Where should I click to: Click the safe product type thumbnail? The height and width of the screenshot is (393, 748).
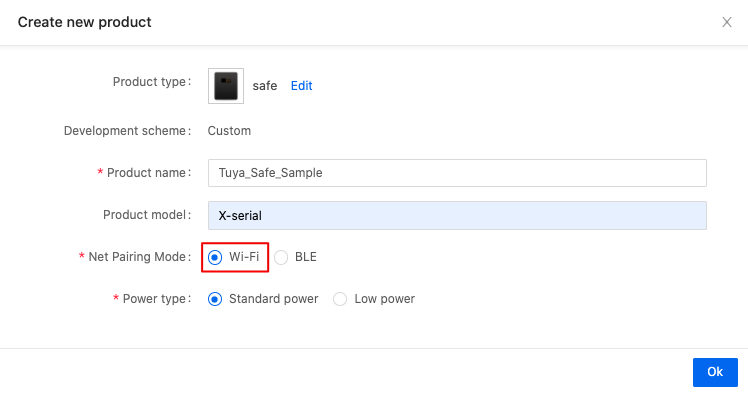click(226, 86)
